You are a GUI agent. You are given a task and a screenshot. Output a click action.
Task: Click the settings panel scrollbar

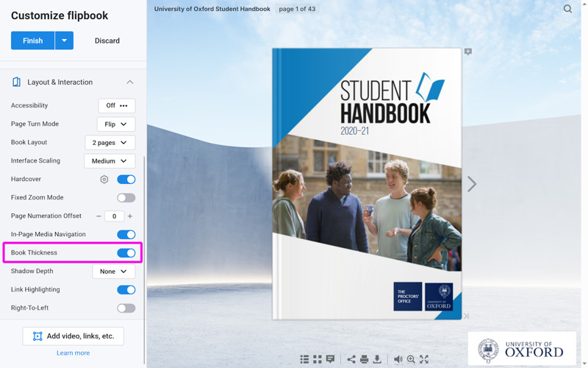point(144,260)
